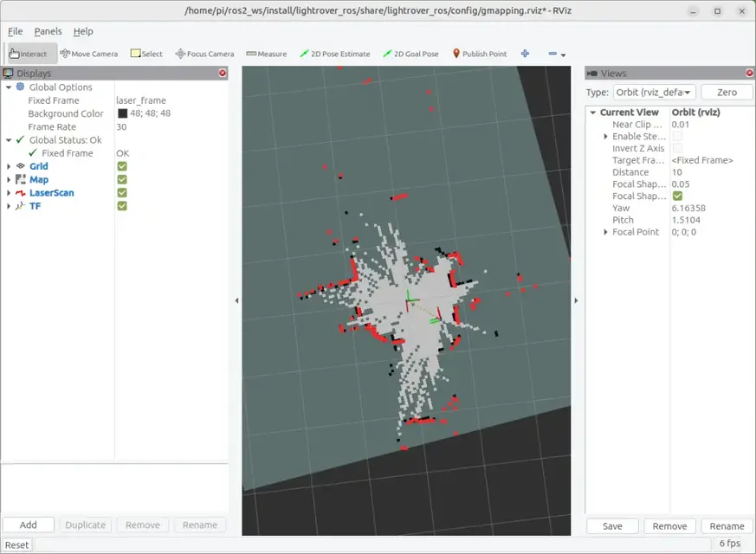Click the Add display button
Viewport: 756px width, 554px height.
point(29,525)
